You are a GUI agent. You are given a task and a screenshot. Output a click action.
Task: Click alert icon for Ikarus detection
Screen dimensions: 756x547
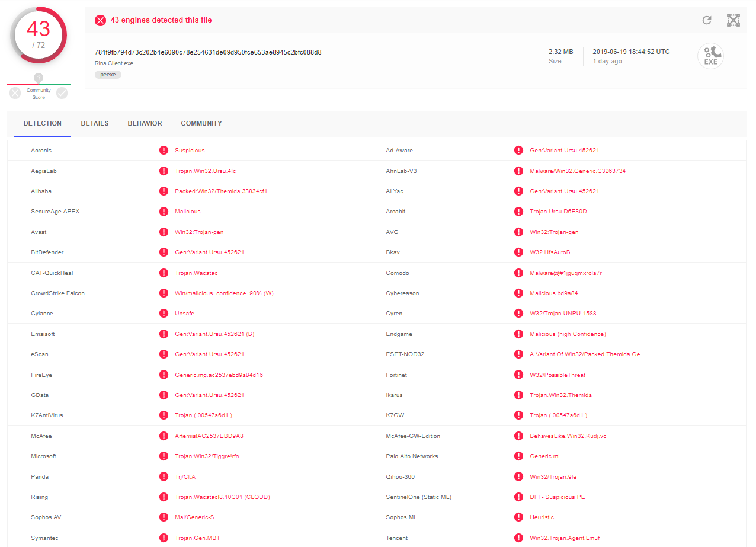point(518,395)
